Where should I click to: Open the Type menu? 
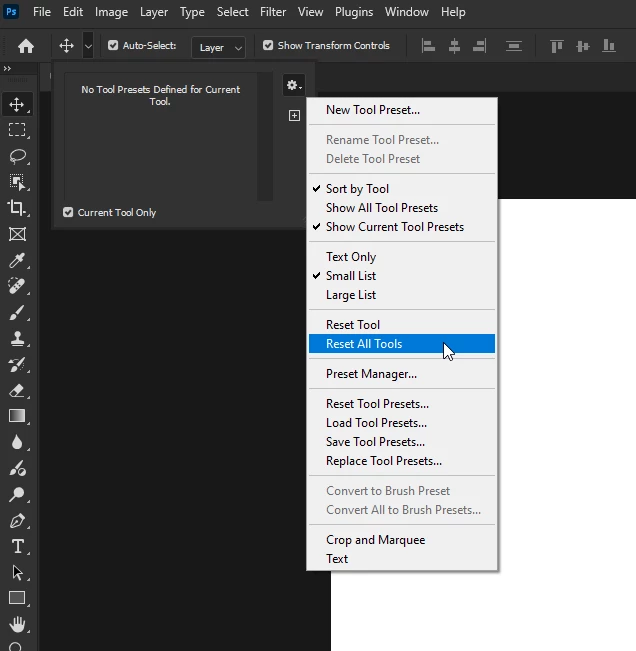[x=192, y=12]
